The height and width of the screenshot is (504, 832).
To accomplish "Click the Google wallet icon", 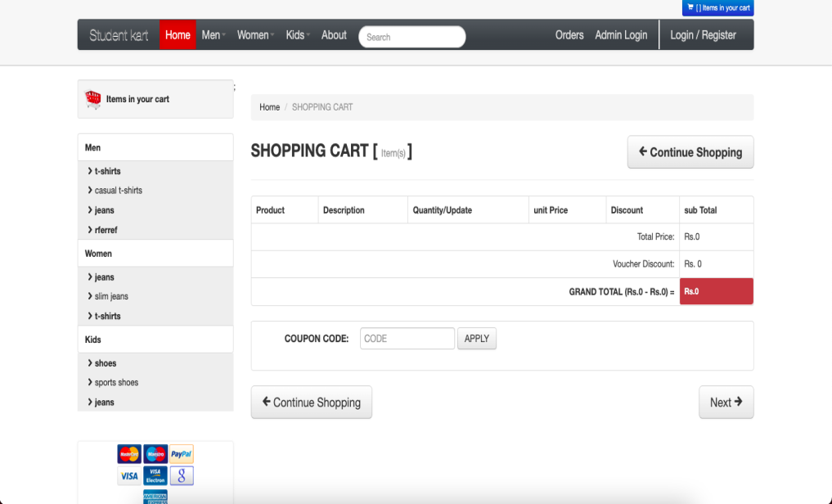I will pos(181,475).
